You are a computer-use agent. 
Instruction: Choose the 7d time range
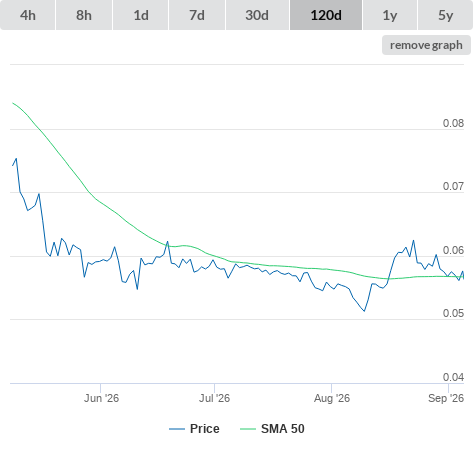[x=197, y=15]
